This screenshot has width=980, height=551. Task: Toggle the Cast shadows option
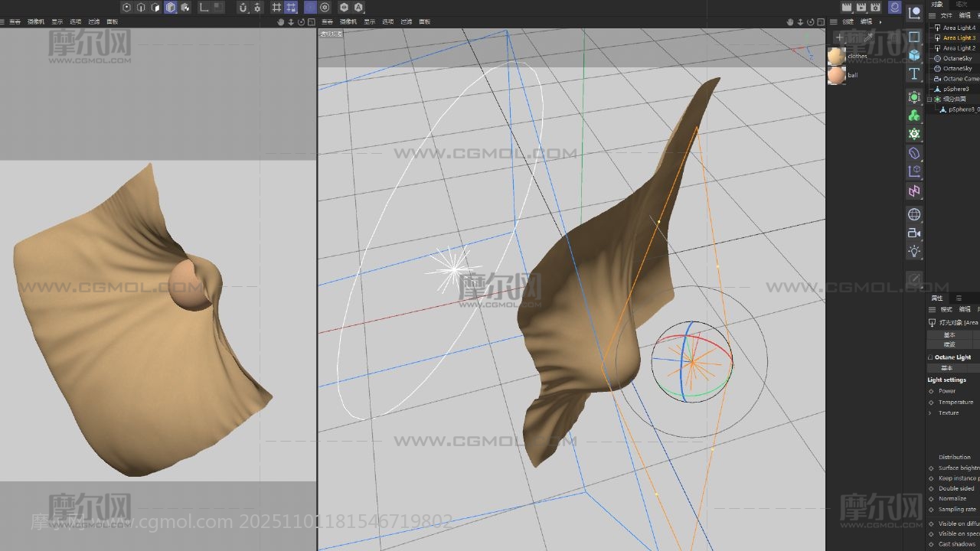932,544
